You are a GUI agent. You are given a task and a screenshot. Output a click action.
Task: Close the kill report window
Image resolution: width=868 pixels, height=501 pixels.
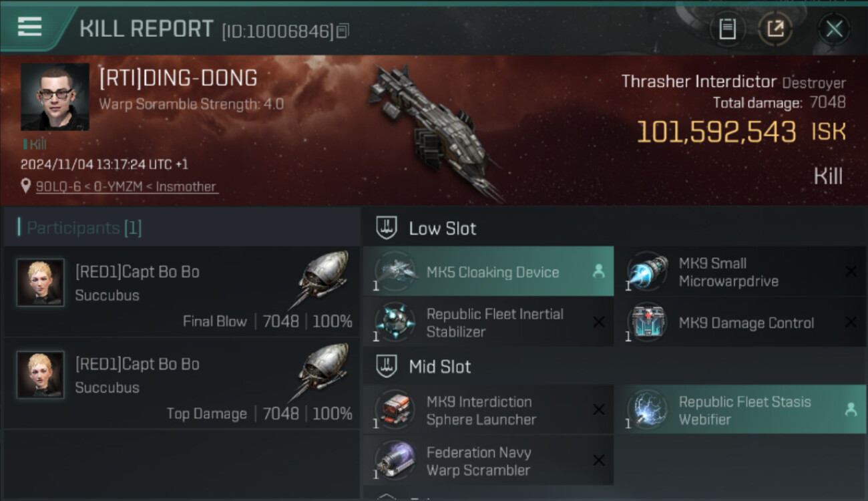coord(834,29)
